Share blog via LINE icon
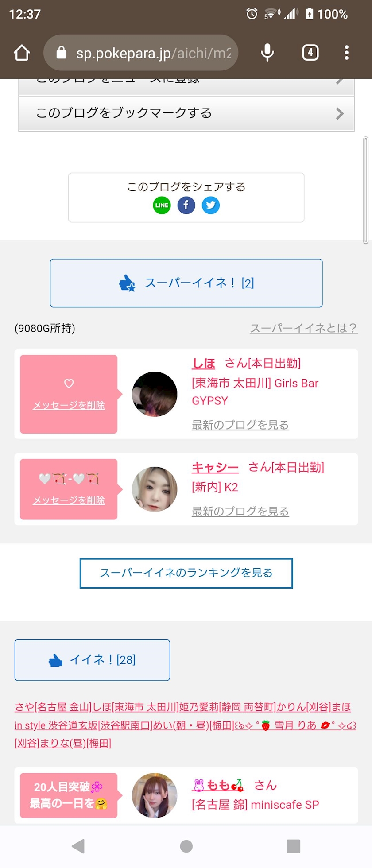 coord(162,205)
